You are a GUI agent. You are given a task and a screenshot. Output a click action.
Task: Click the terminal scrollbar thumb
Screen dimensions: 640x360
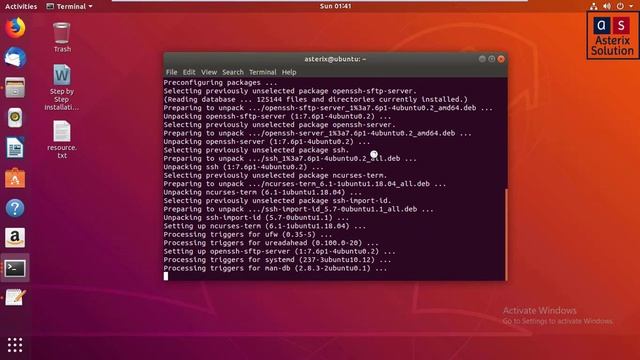tap(506, 234)
